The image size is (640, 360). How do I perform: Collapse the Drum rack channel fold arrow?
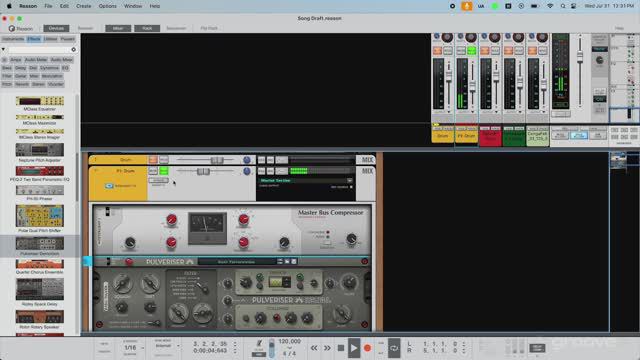pos(96,160)
